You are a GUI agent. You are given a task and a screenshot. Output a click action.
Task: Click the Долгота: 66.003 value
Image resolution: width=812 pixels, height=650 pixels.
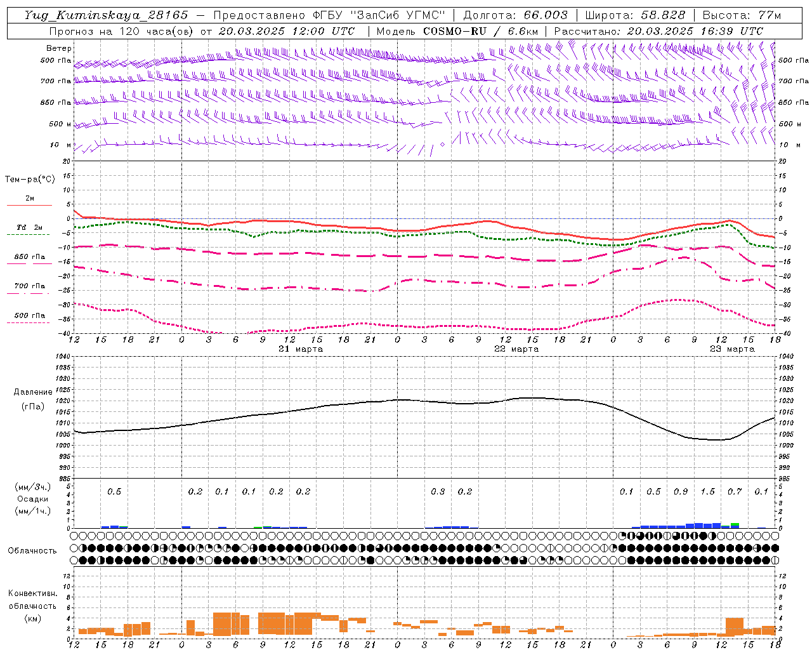516,15
